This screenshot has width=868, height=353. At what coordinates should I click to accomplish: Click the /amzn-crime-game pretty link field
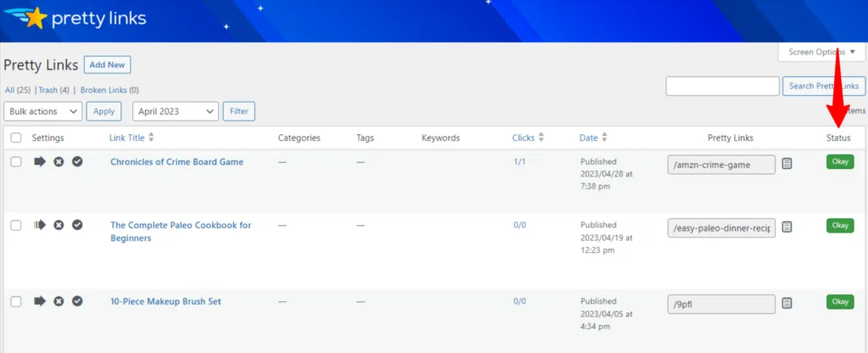click(x=721, y=165)
